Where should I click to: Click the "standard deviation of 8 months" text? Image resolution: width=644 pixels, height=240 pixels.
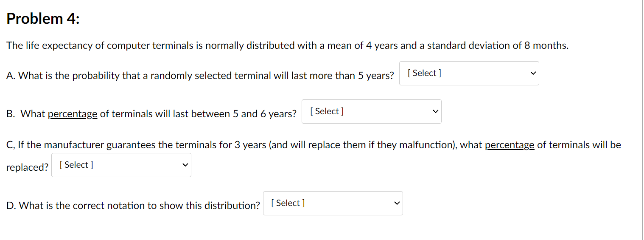pyautogui.click(x=497, y=45)
